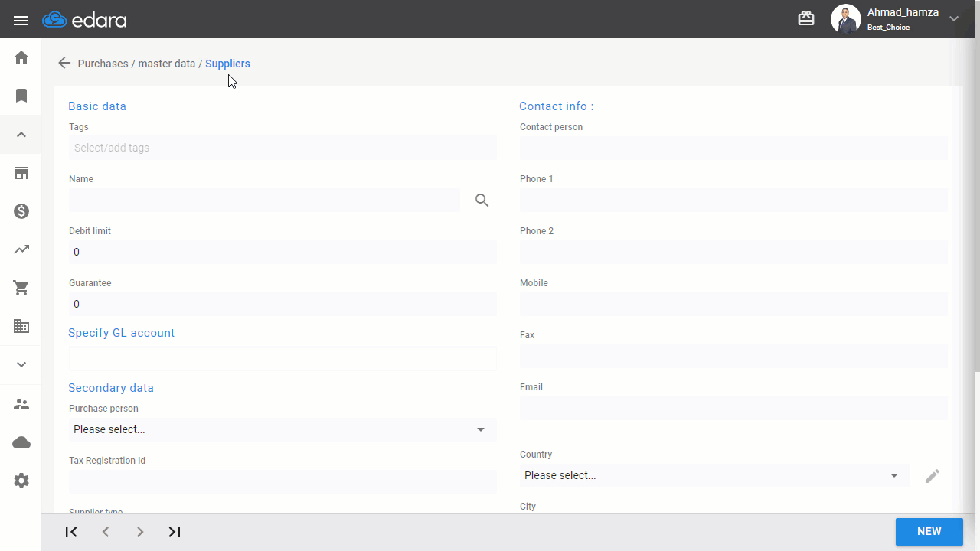Expand sidebar section with down chevron
This screenshot has height=551, width=980.
21,364
